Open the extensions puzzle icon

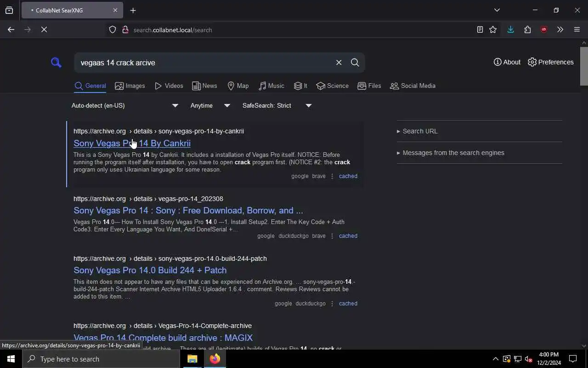[x=527, y=30]
